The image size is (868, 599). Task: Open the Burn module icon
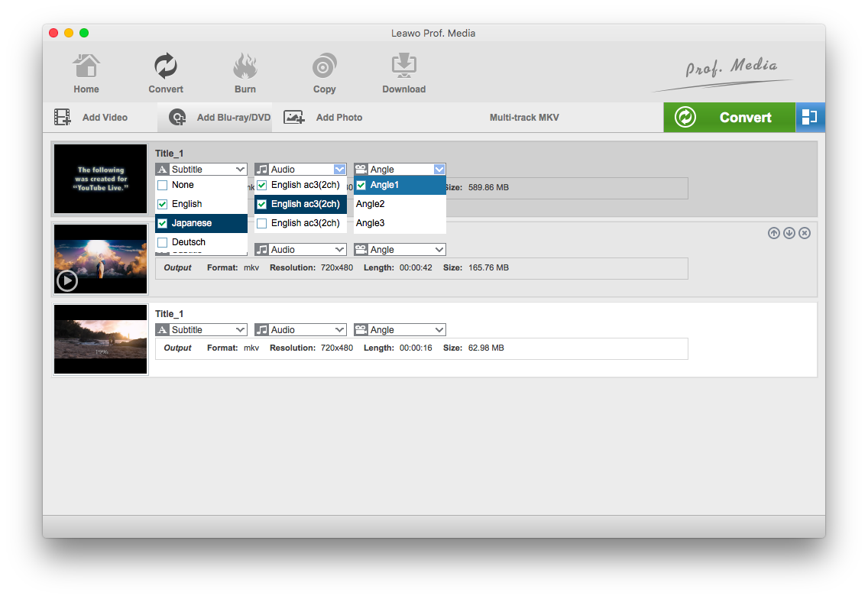point(245,66)
